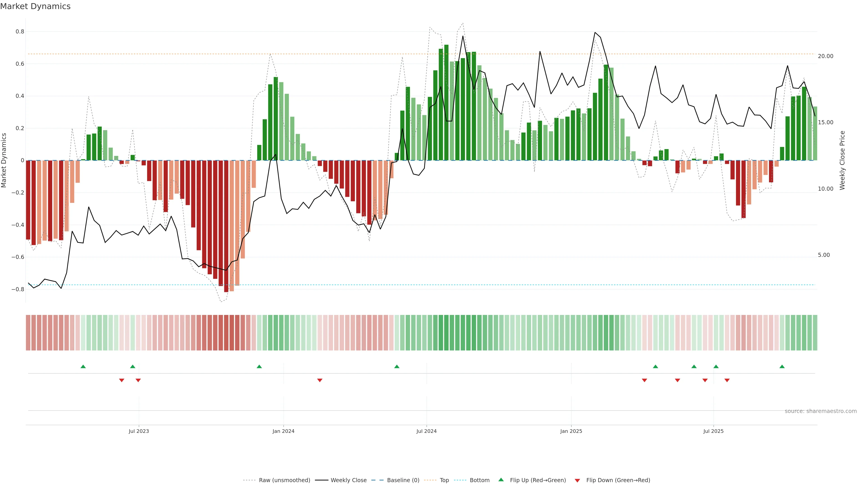The width and height of the screenshot is (868, 488).
Task: Click the Jul 2025 x-axis label
Action: pyautogui.click(x=713, y=431)
